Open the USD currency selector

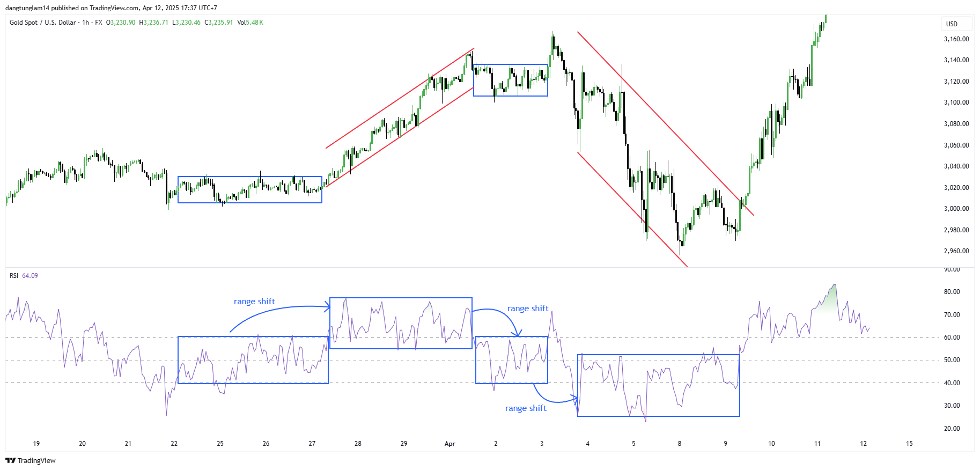(957, 24)
